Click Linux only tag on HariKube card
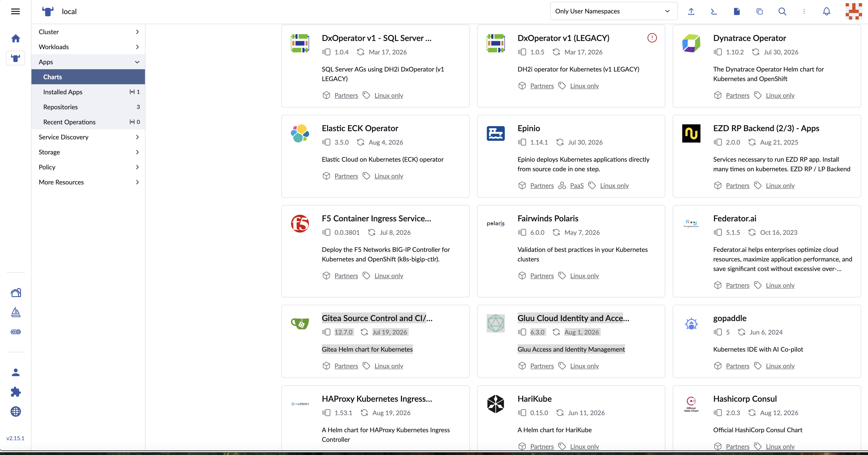 pos(584,446)
